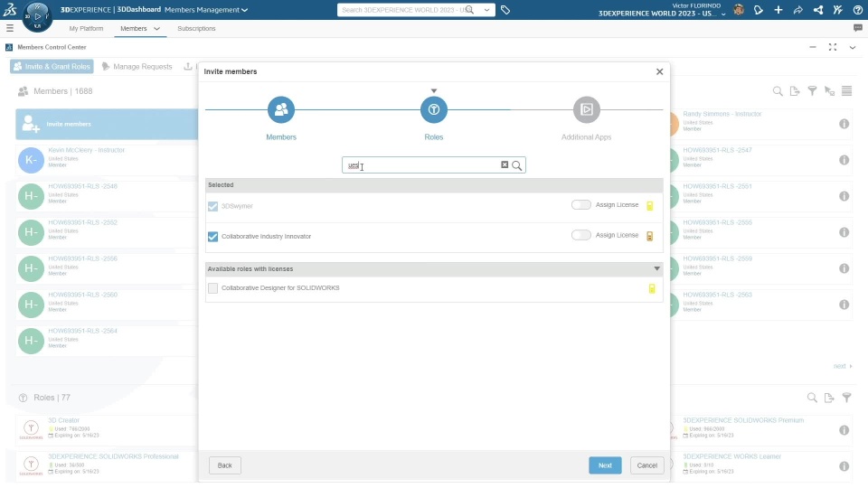Clear the role search with the X icon
Viewport: 868px width, 488px height.
point(505,164)
